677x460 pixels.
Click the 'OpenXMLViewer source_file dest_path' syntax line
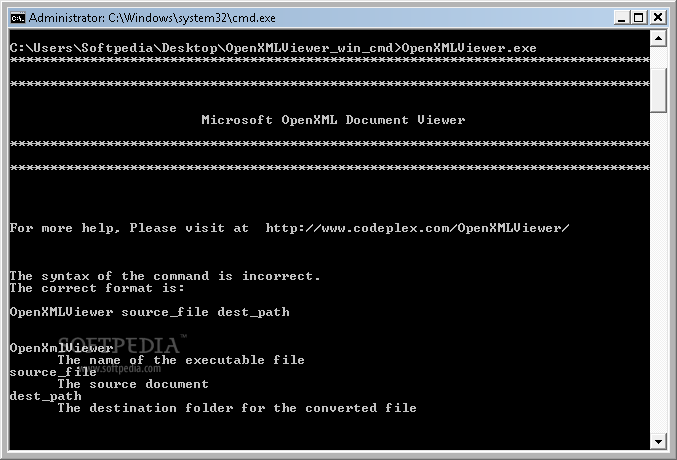click(x=149, y=312)
